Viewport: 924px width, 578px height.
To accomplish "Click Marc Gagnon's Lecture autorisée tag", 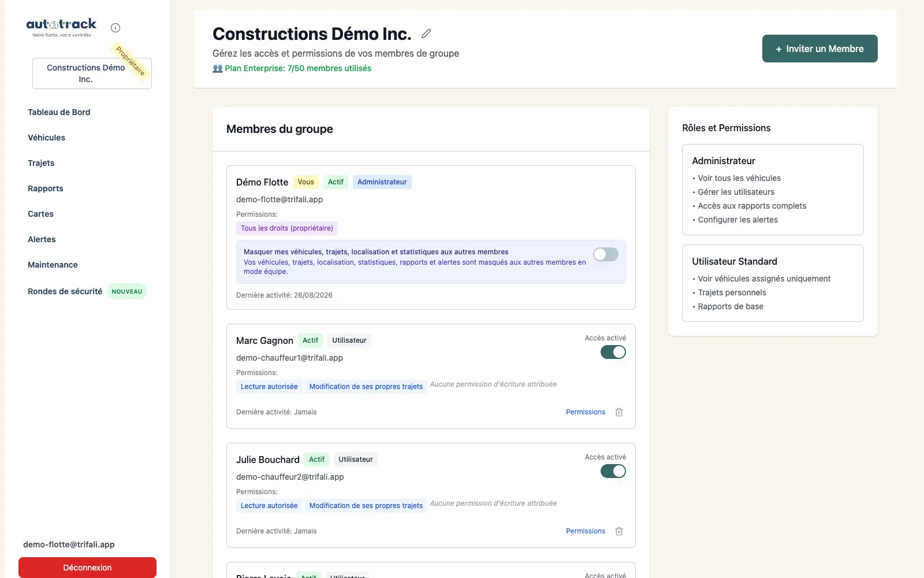I will click(269, 387).
